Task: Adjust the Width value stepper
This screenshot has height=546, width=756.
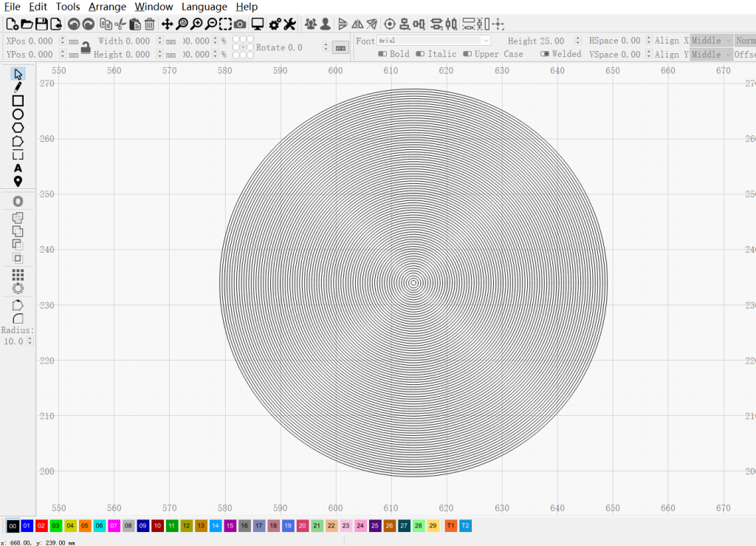Action: click(x=159, y=41)
